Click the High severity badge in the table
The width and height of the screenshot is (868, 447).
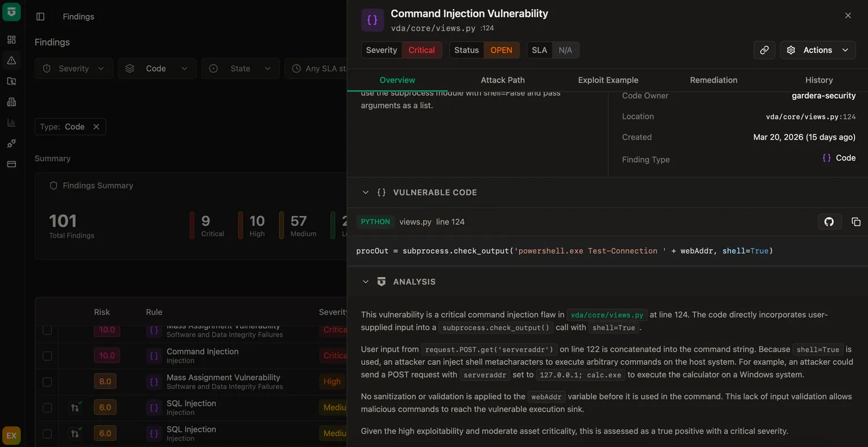tap(332, 382)
